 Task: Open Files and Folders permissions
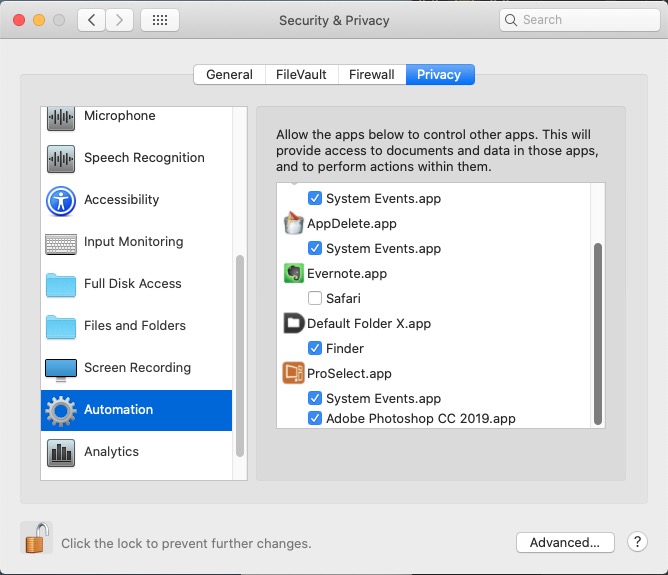tap(134, 326)
